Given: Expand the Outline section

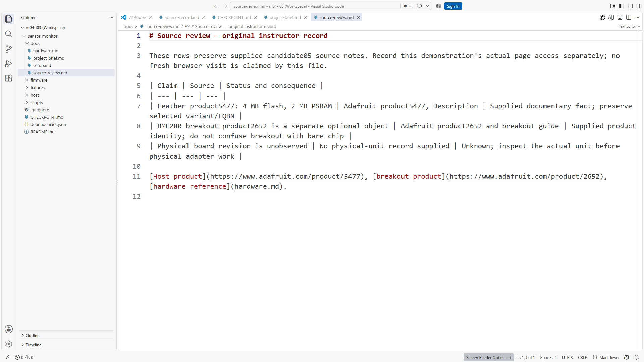Looking at the screenshot, I should click(33, 335).
